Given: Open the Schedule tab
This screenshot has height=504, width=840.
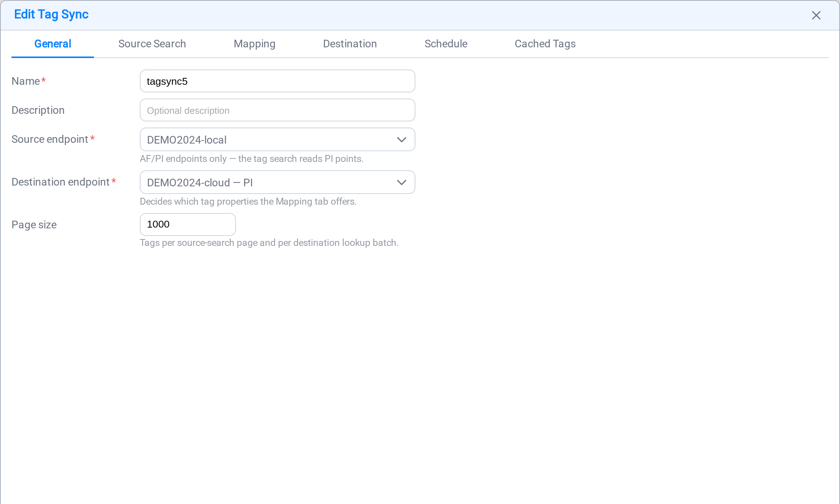Looking at the screenshot, I should 446,44.
